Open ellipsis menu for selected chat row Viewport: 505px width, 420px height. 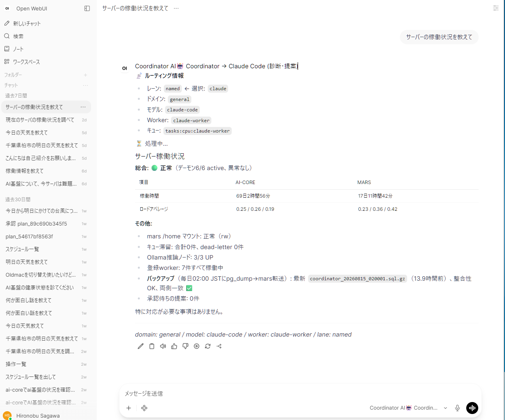pyautogui.click(x=83, y=107)
